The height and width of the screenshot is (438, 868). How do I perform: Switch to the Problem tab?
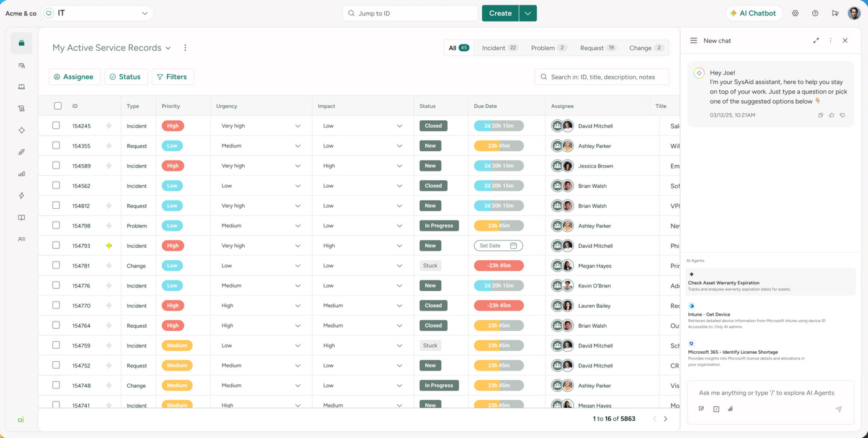[549, 48]
